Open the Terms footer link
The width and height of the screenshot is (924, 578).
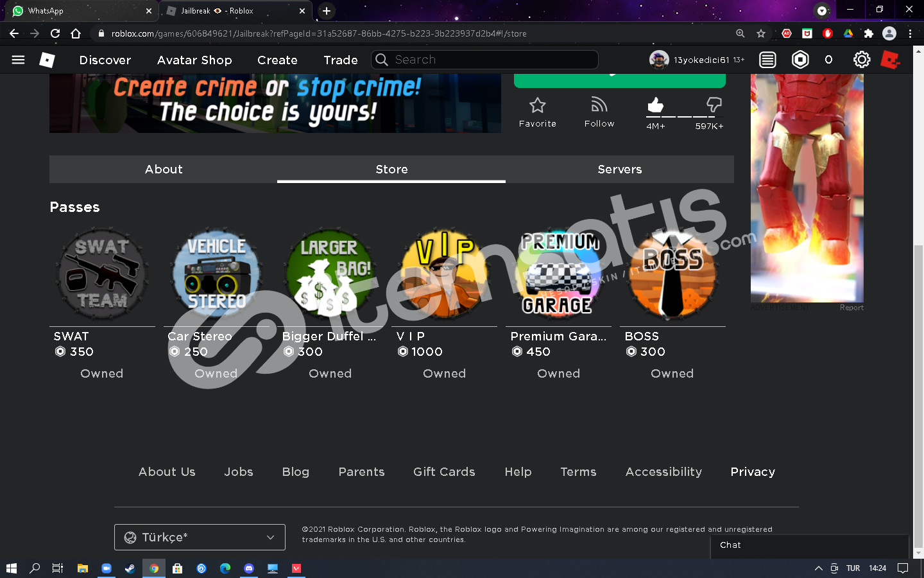pyautogui.click(x=578, y=472)
